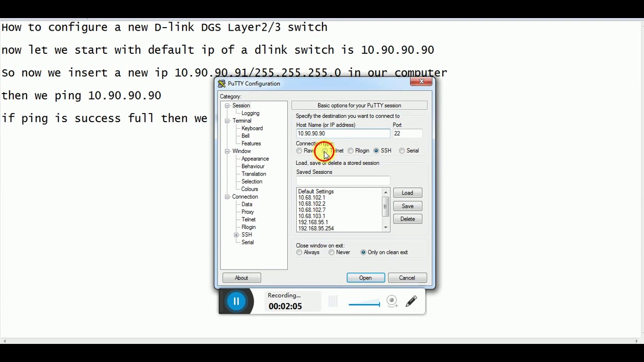Open the Keyboard category

[252, 128]
